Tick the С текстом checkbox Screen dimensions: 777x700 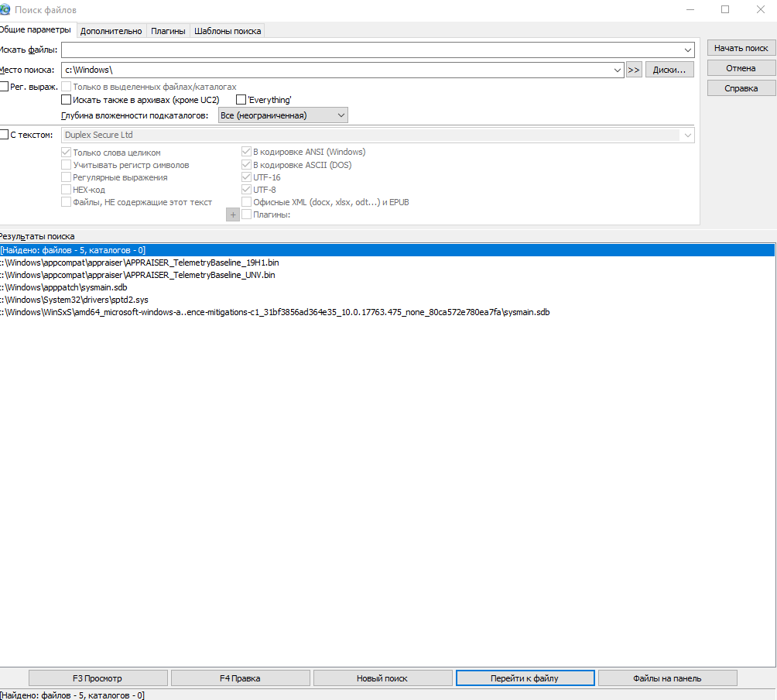pos(4,135)
